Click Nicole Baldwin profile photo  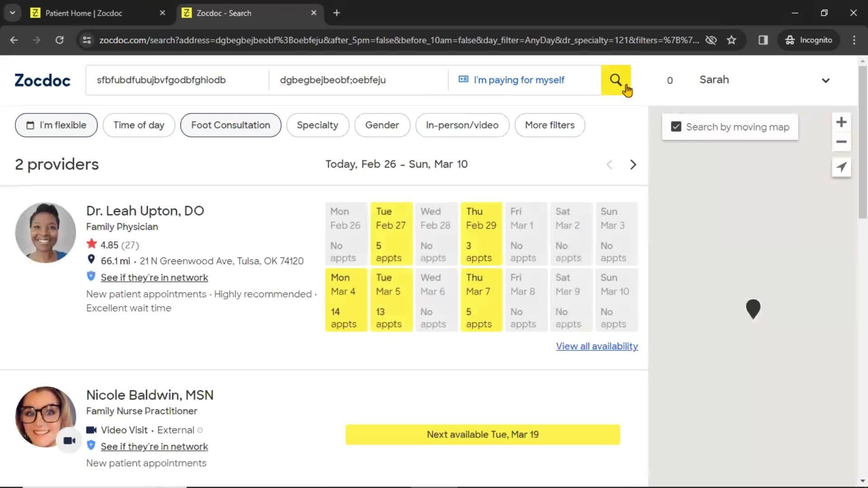[46, 417]
